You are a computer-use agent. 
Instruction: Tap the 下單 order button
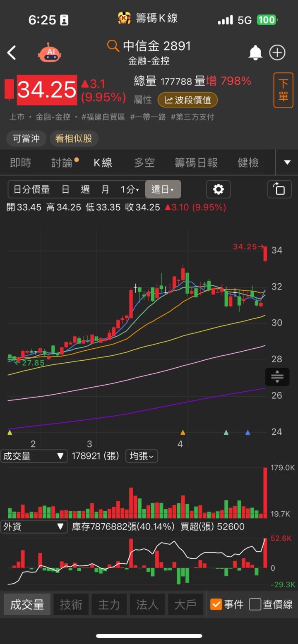283,90
